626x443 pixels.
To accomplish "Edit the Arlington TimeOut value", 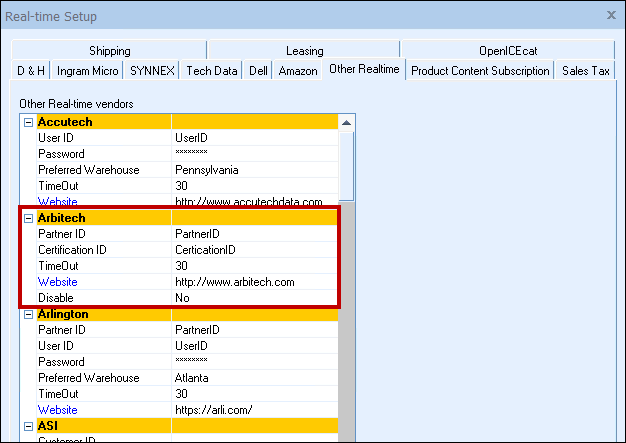I will pos(255,394).
